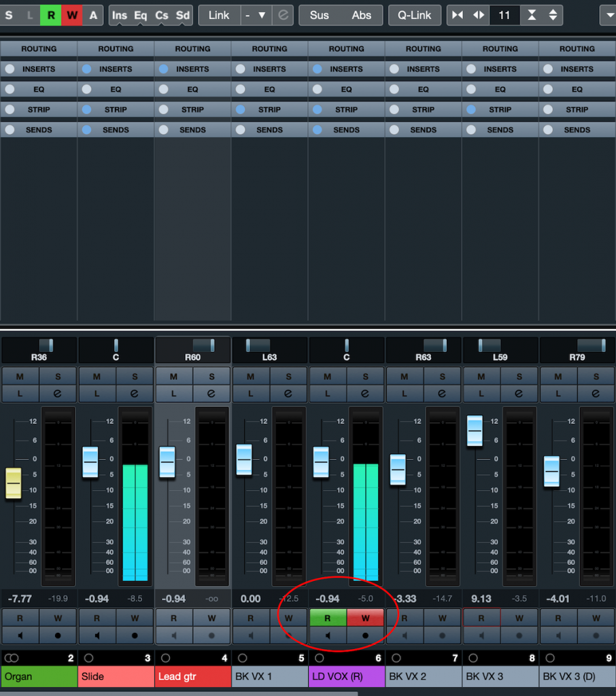Enable Read automation on the LD VOX channel
Image resolution: width=616 pixels, height=696 pixels.
pos(328,619)
